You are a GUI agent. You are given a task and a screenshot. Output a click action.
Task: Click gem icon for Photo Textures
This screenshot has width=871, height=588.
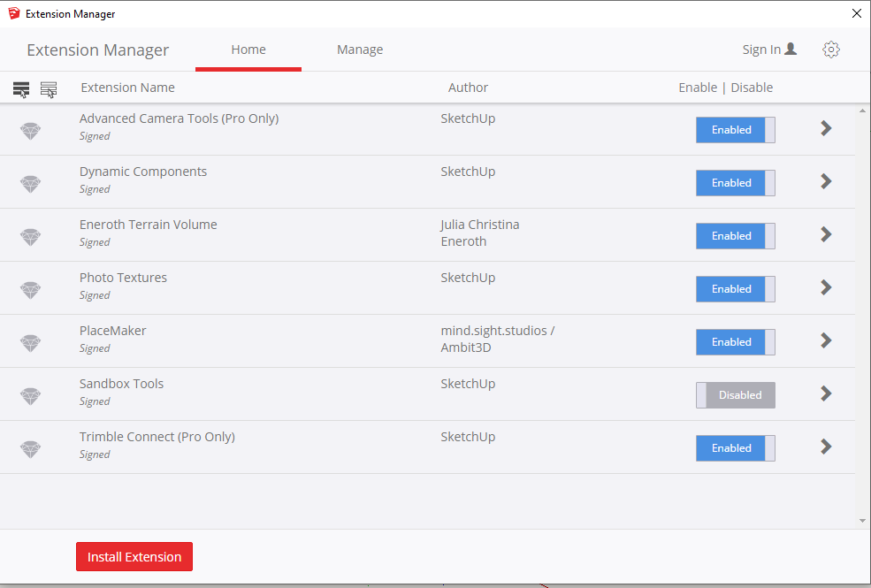point(31,290)
